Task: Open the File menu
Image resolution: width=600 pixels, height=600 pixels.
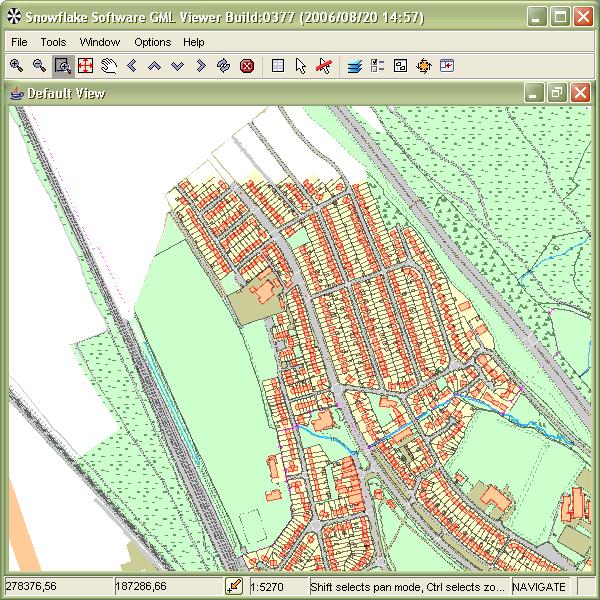Action: point(19,42)
